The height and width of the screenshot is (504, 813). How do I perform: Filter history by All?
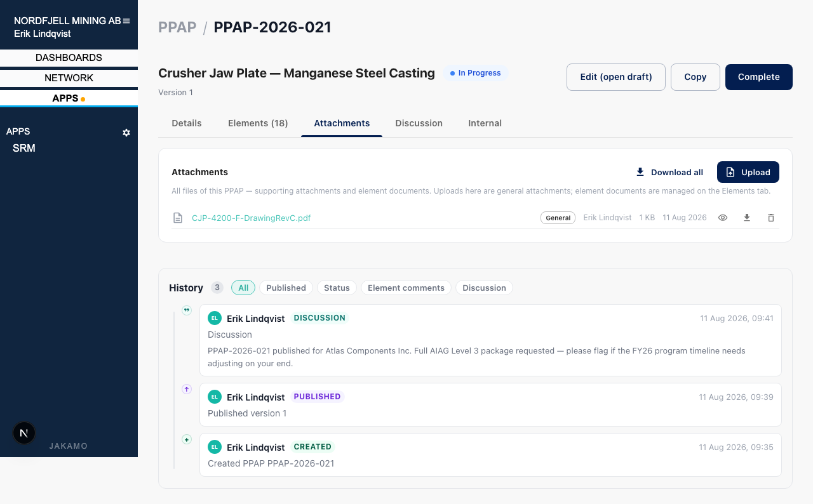pos(243,288)
